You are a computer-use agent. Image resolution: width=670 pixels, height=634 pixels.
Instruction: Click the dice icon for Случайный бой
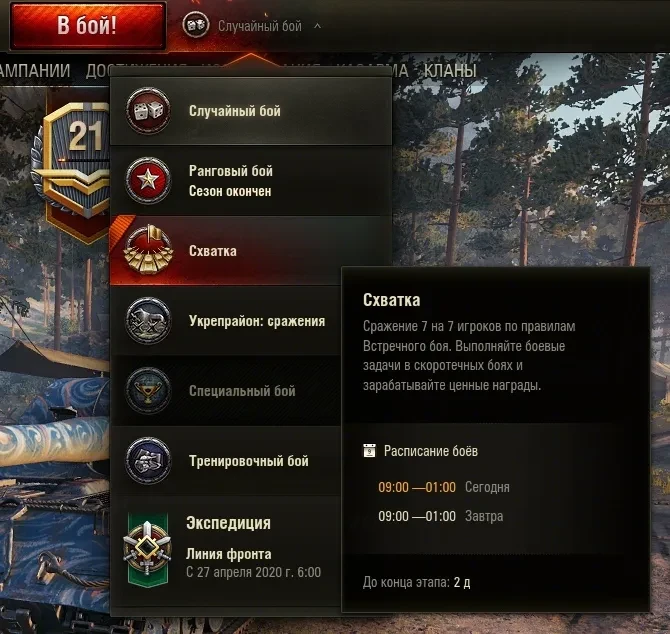148,111
